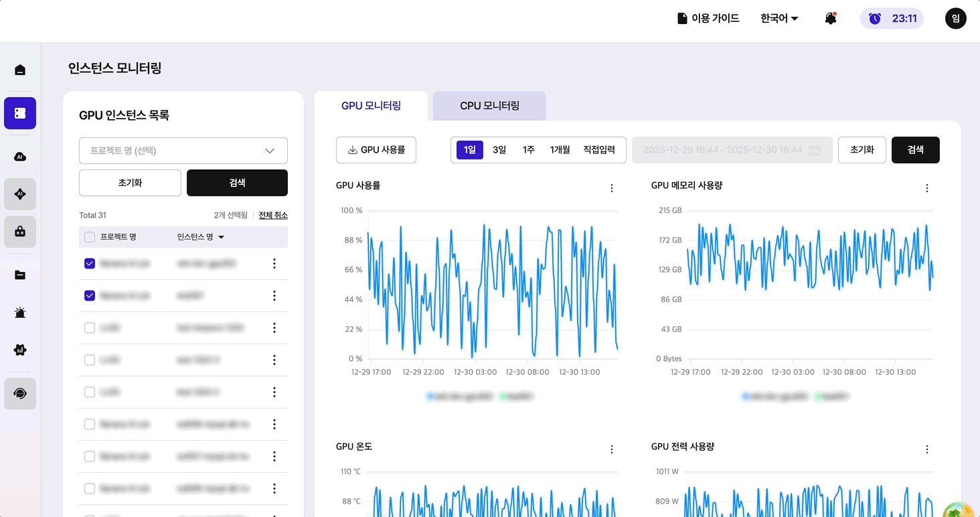Click the GPU 온도 chart title
This screenshot has width=980, height=517.
(354, 446)
